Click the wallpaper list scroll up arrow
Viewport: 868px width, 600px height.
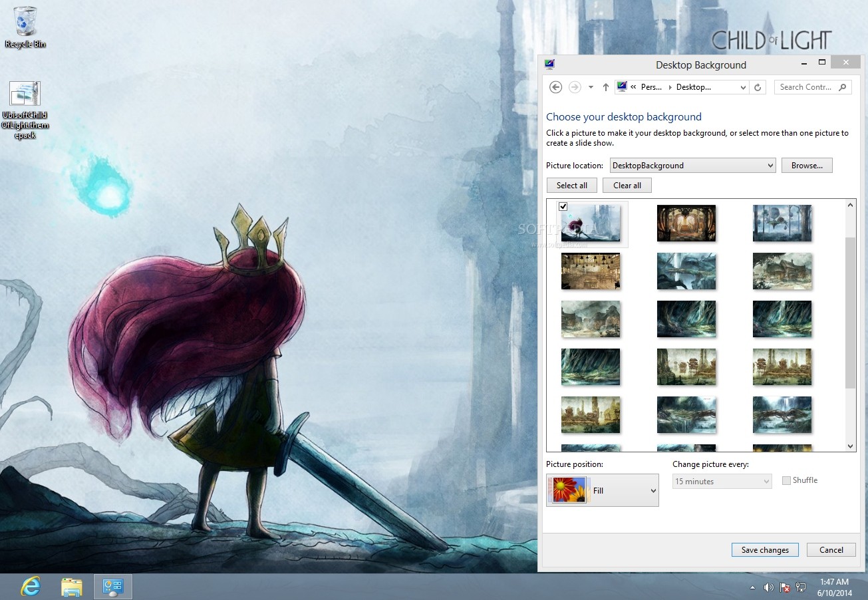(851, 205)
